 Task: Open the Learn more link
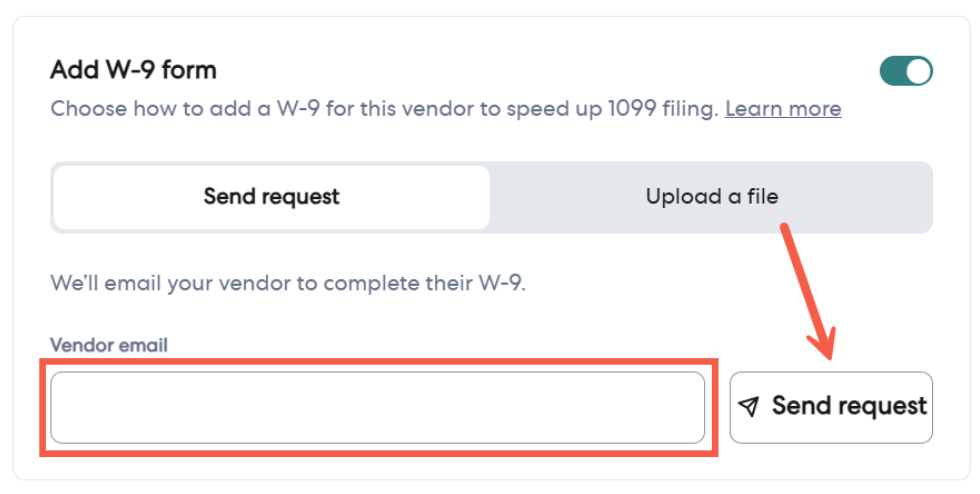(783, 108)
